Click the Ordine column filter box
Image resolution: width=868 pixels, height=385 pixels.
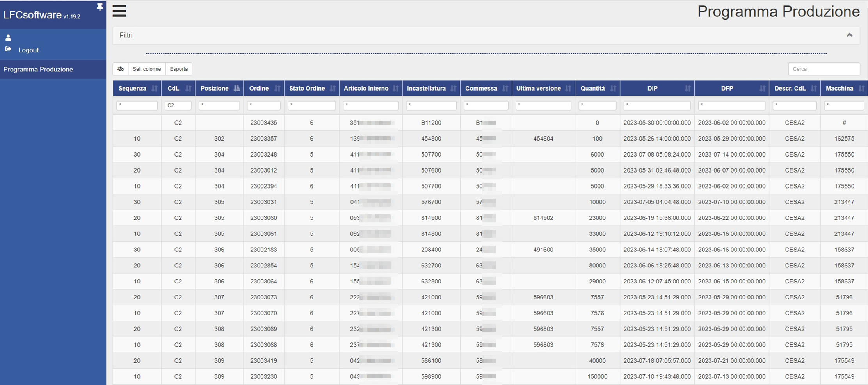(264, 105)
